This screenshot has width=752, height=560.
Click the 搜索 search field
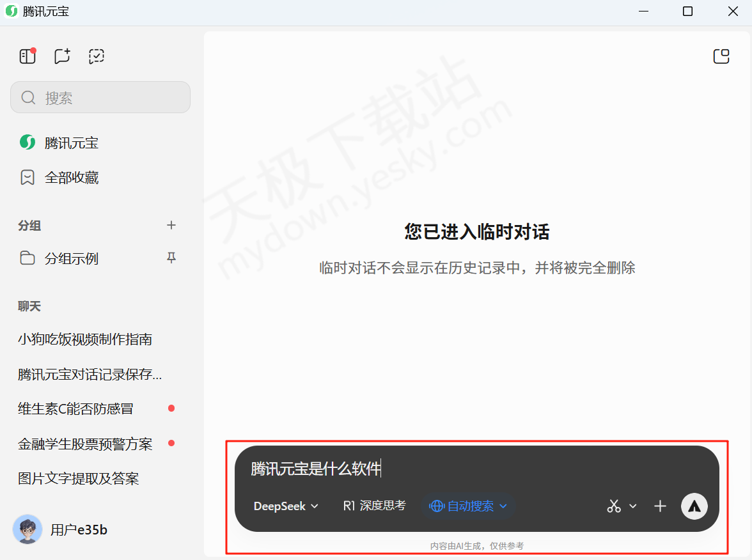point(100,97)
